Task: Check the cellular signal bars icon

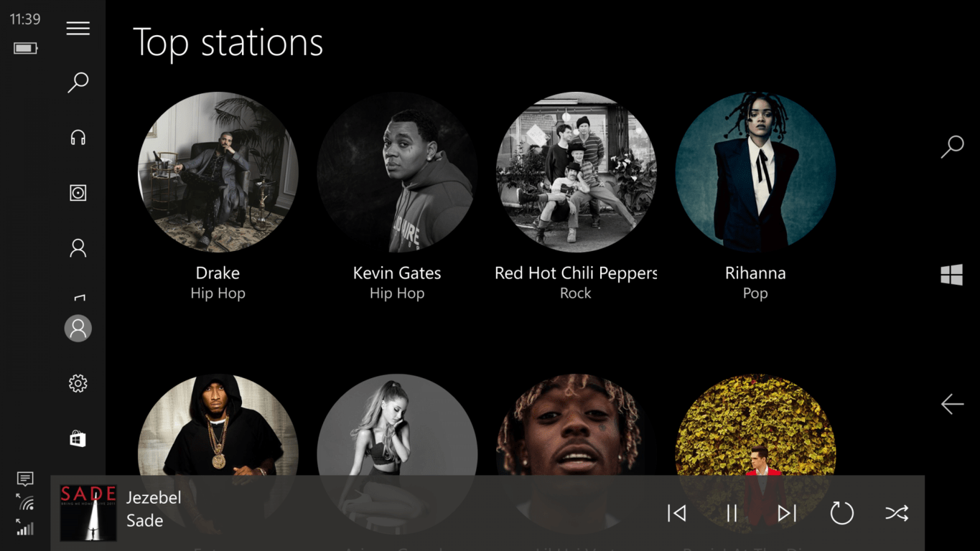Action: pos(25,529)
